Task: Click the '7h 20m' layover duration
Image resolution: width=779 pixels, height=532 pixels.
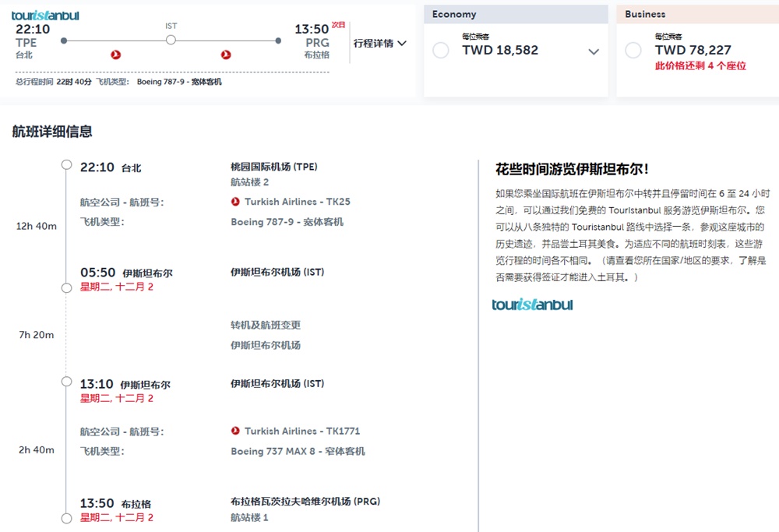Action: point(37,335)
